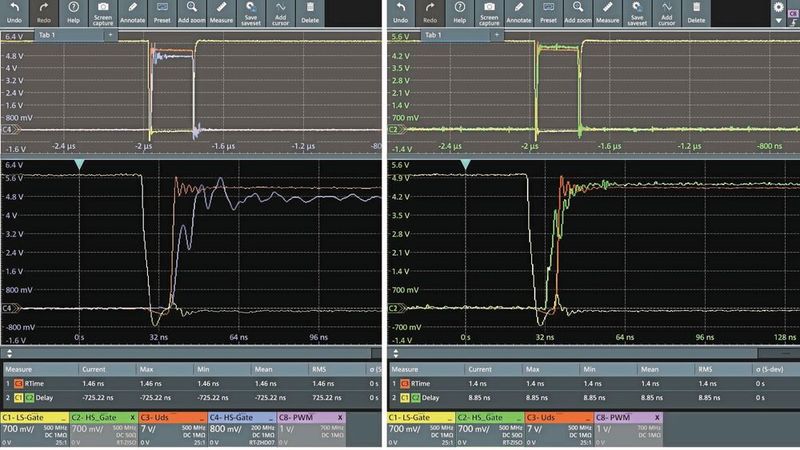Take a Screen capture in the right window
Viewport: 800px width, 450px height.
click(x=489, y=13)
